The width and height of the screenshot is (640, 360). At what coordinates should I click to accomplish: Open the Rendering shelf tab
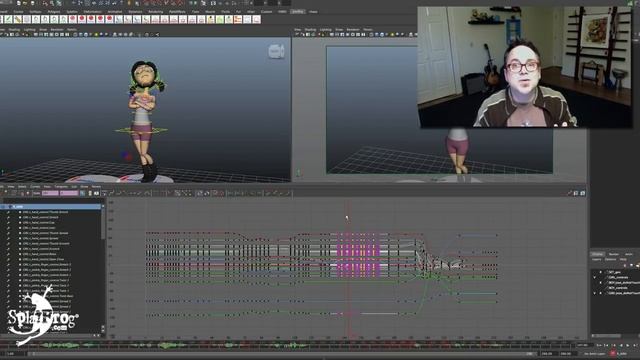(156, 12)
